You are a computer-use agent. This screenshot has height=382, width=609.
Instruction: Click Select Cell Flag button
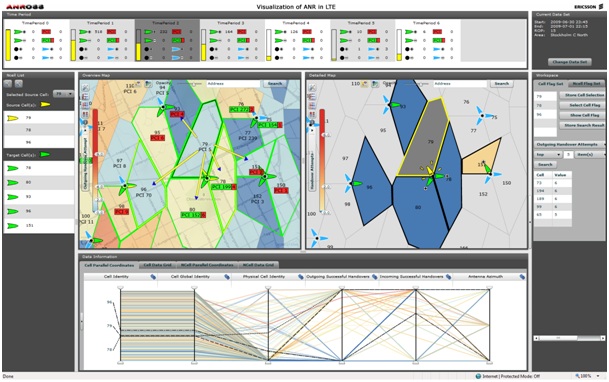click(583, 105)
